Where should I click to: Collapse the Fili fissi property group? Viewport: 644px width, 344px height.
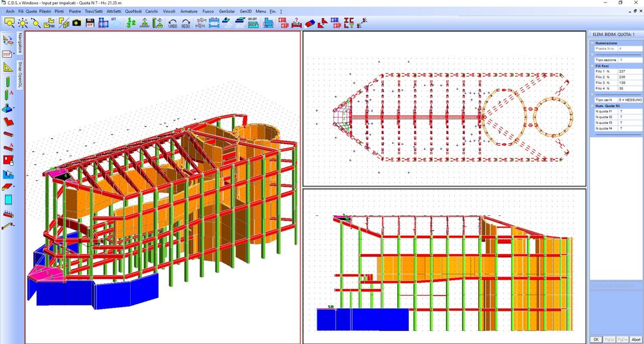[x=592, y=66]
